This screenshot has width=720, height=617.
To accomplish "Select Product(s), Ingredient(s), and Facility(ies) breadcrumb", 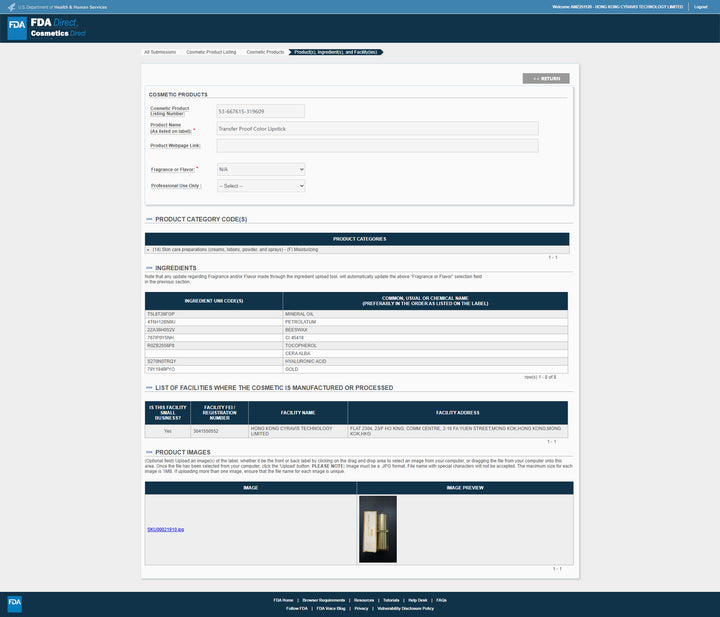I will [336, 52].
